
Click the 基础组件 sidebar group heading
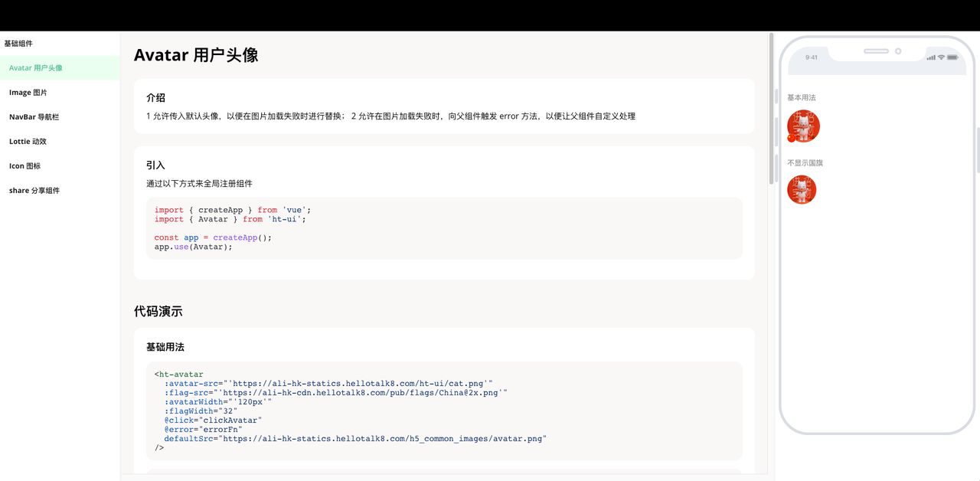coord(18,44)
